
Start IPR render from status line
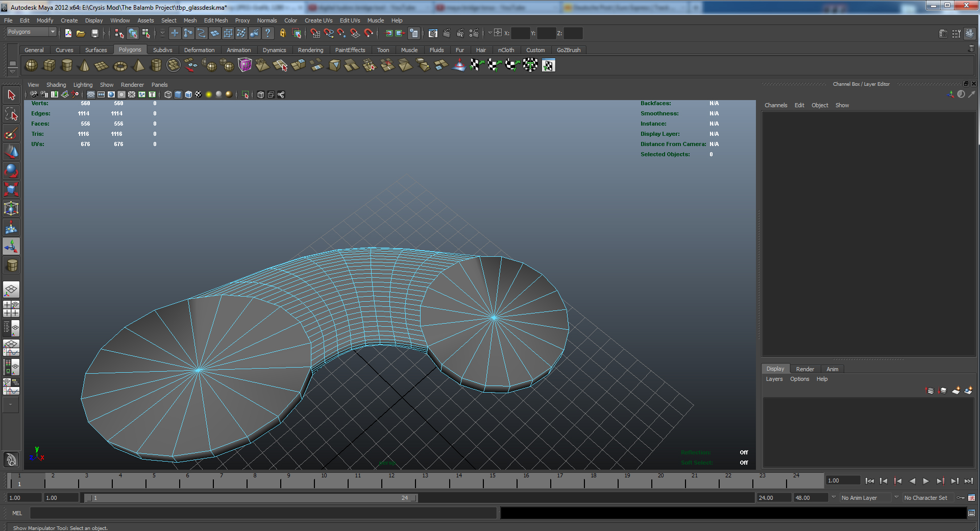click(x=460, y=33)
